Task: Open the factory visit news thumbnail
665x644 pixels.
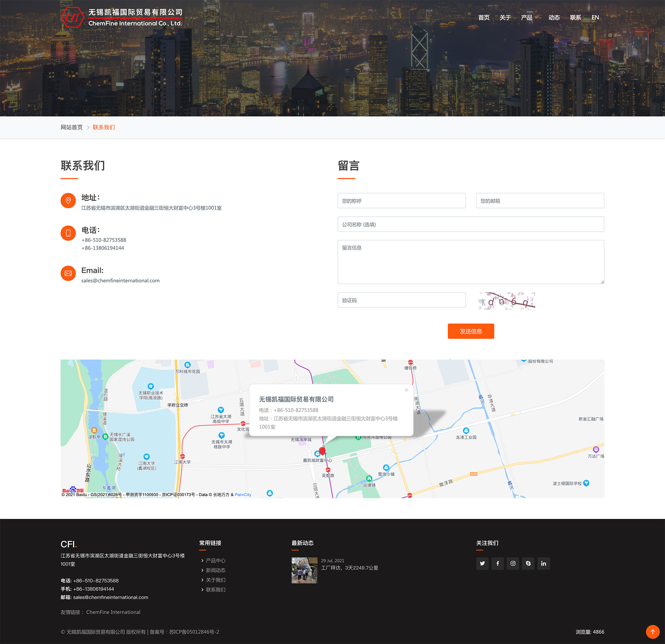Action: [304, 570]
